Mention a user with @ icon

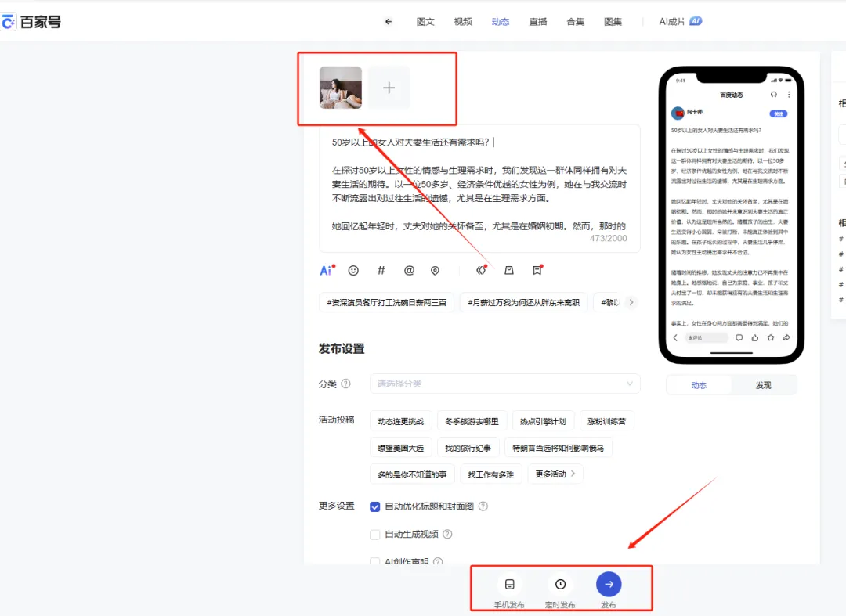pos(409,271)
